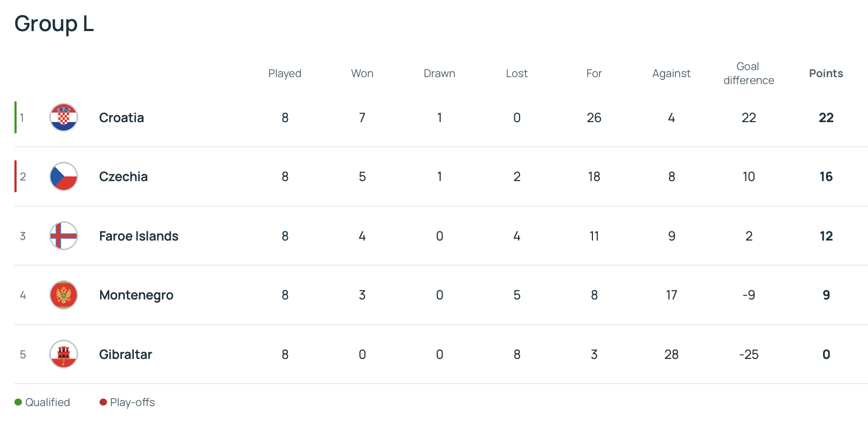Click Croatia's 22 points value
The height and width of the screenshot is (435, 868).
(x=826, y=118)
